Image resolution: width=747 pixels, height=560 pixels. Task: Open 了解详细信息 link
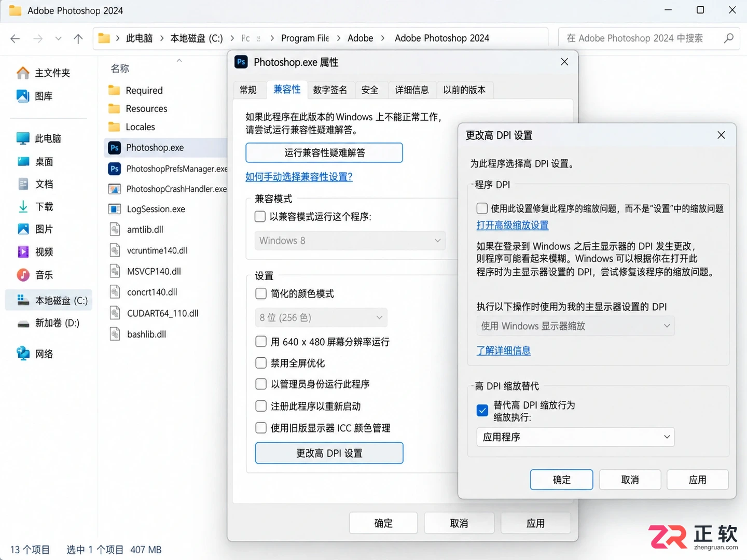[x=504, y=351]
